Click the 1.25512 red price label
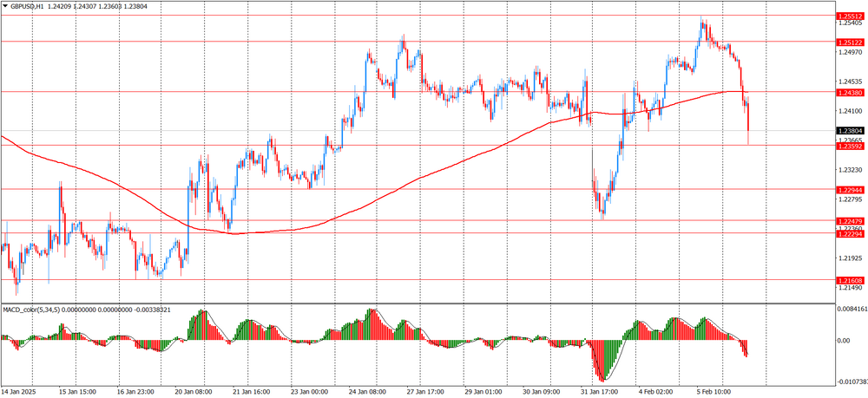The image size is (868, 398). (x=849, y=16)
